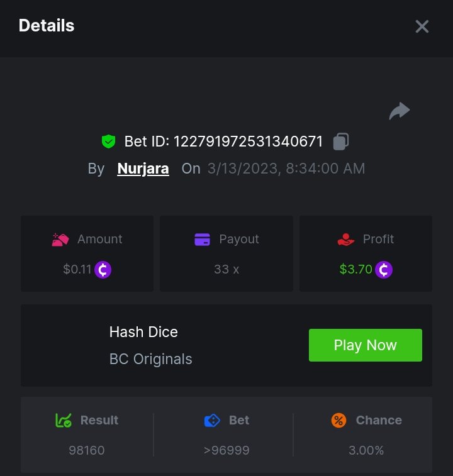The width and height of the screenshot is (453, 476).
Task: Click the green Result chart icon
Action: click(63, 420)
